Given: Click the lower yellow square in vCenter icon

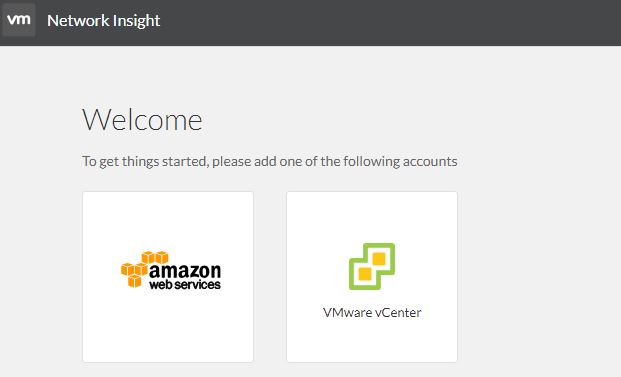Looking at the screenshot, I should (x=365, y=274).
